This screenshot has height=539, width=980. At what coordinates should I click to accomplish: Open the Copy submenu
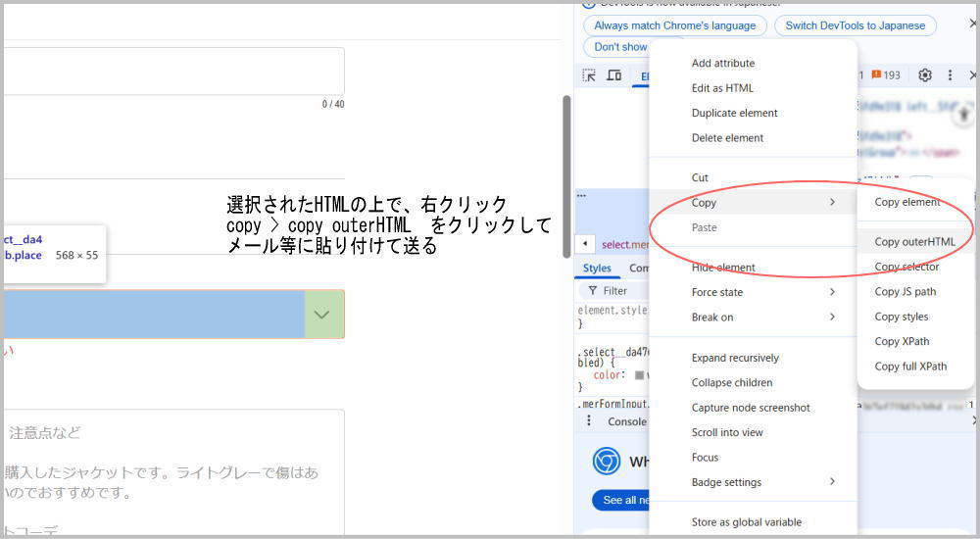click(x=753, y=203)
